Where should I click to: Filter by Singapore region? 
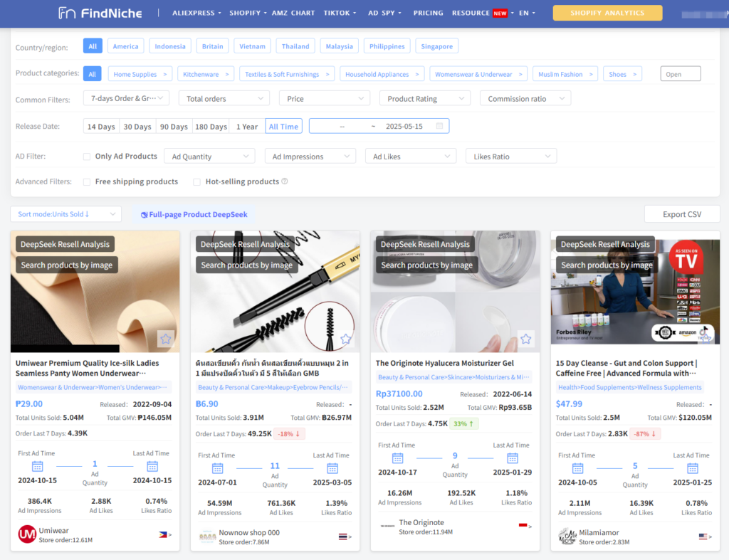tap(436, 46)
